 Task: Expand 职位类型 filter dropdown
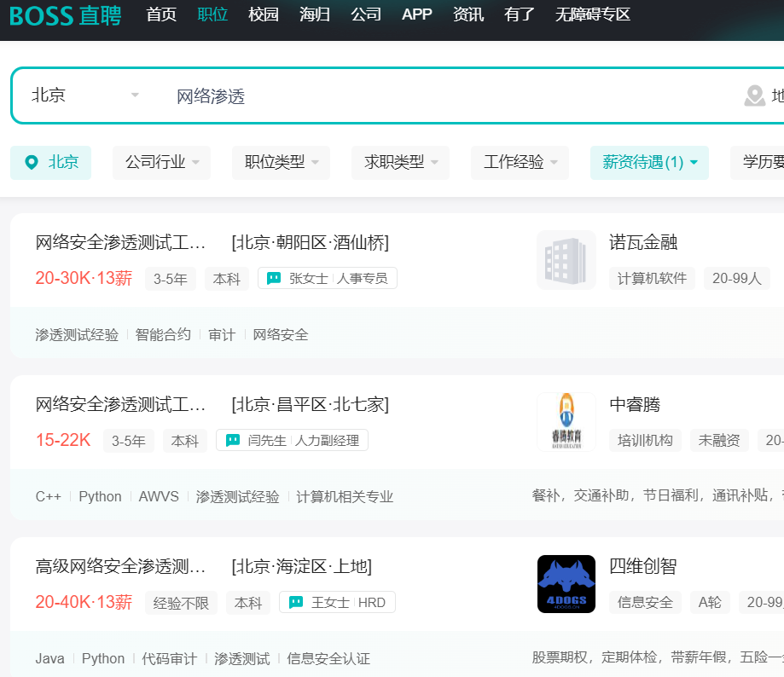tap(281, 162)
